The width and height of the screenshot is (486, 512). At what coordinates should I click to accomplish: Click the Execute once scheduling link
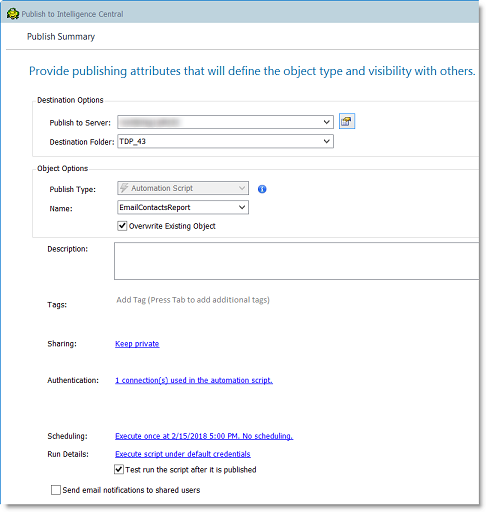204,436
